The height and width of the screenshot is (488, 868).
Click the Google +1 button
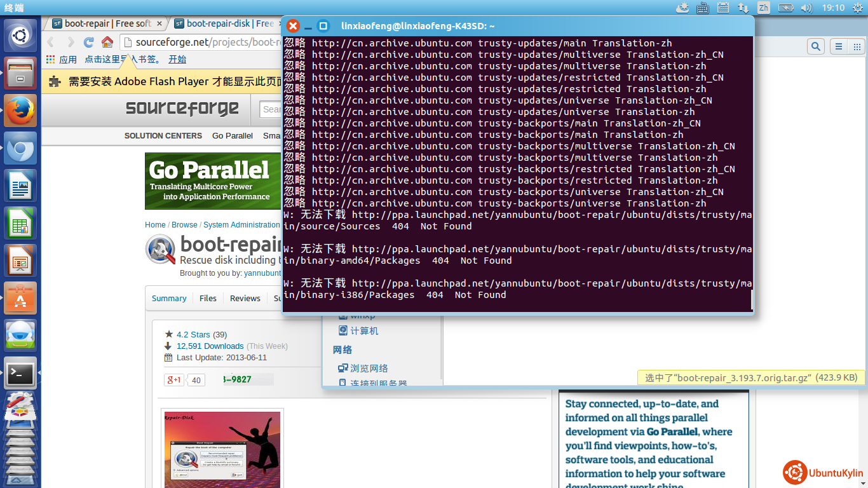[174, 380]
